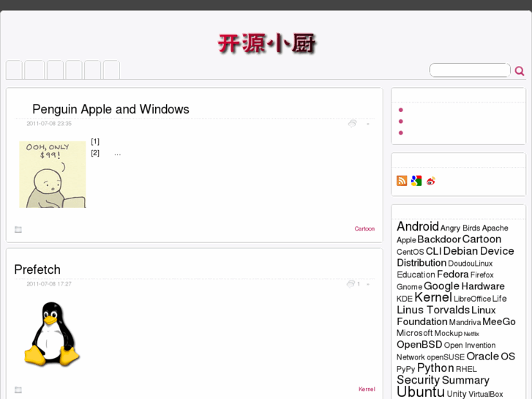Select PyPy in the tag cloud
The height and width of the screenshot is (399, 532).
(406, 369)
